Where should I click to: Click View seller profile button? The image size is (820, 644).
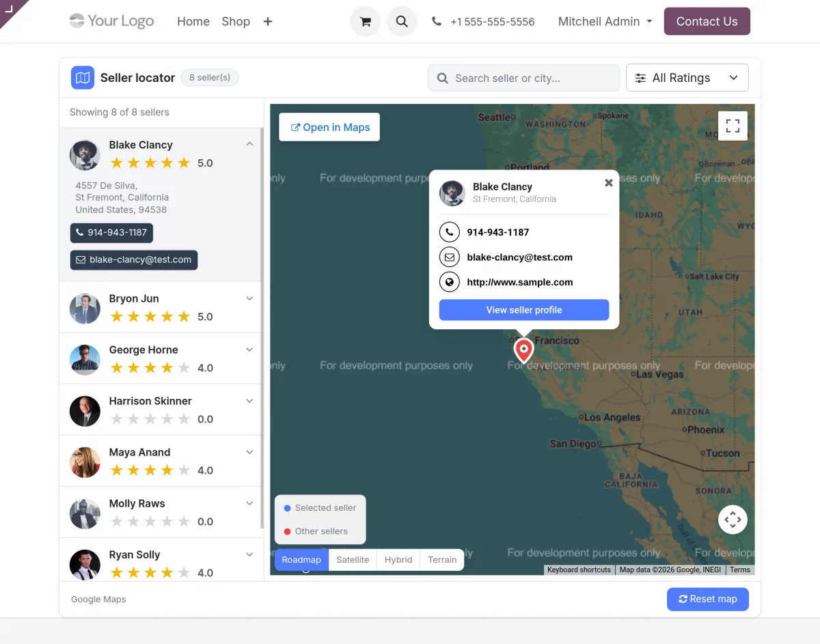point(524,310)
